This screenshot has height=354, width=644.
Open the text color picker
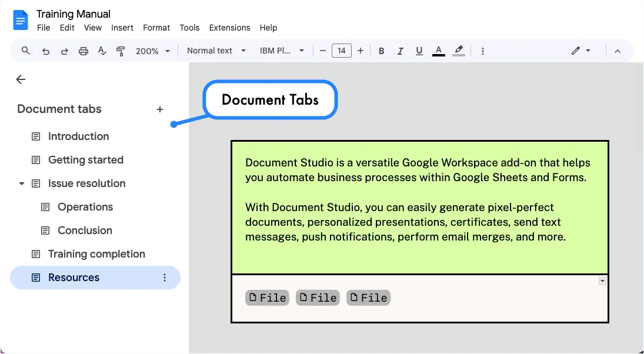[438, 51]
